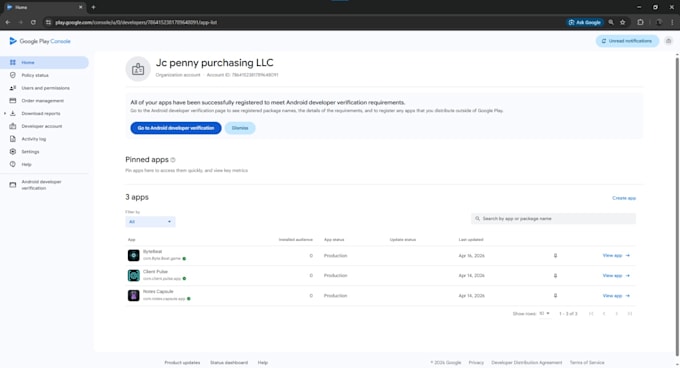
Task: Click the Ask Google button
Action: 585,22
